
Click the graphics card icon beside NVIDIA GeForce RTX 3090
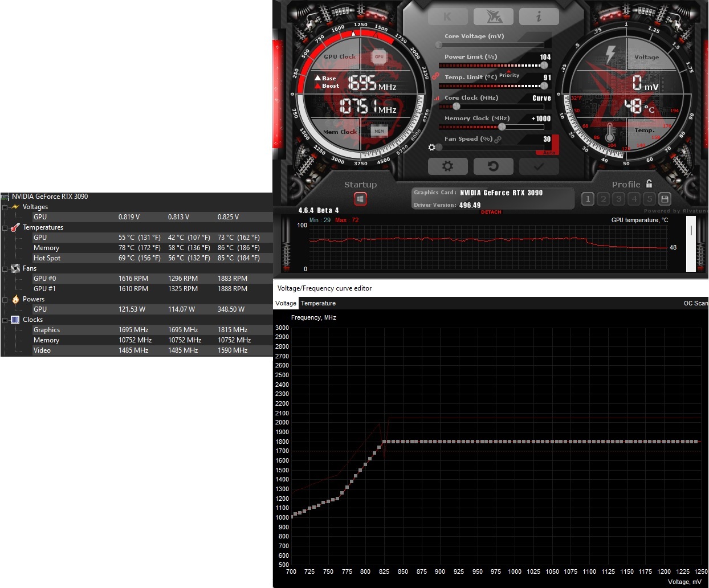click(5, 197)
